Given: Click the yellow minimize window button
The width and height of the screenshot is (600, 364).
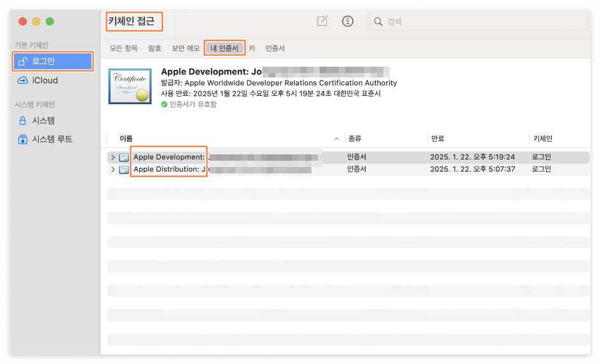Looking at the screenshot, I should pyautogui.click(x=36, y=22).
